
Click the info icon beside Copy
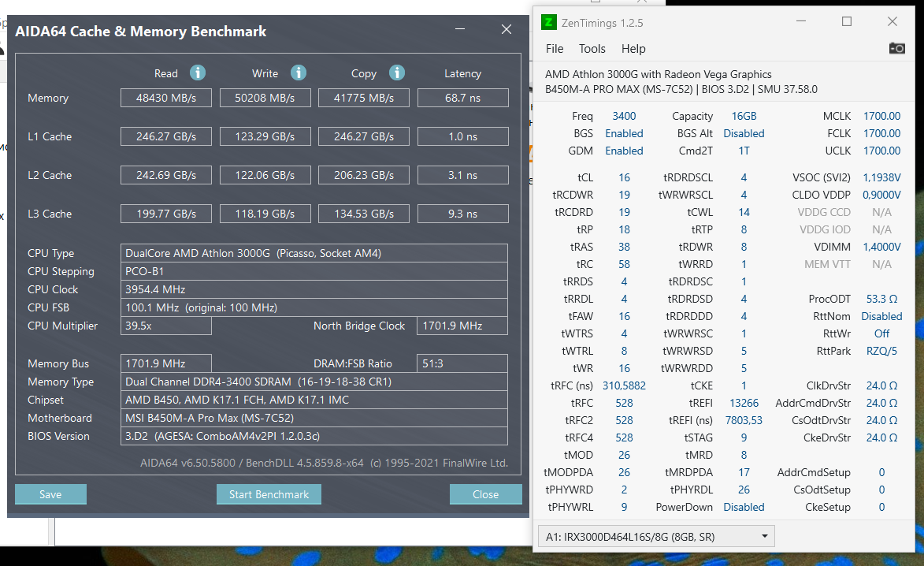click(397, 73)
